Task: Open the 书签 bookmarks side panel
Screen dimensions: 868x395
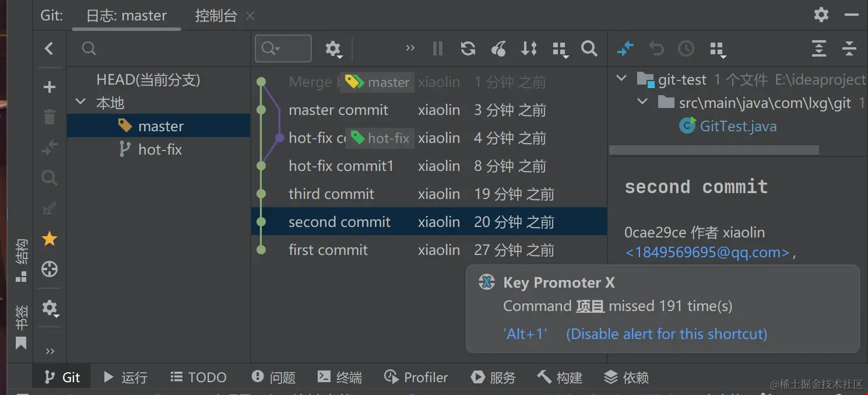Action: point(21,327)
